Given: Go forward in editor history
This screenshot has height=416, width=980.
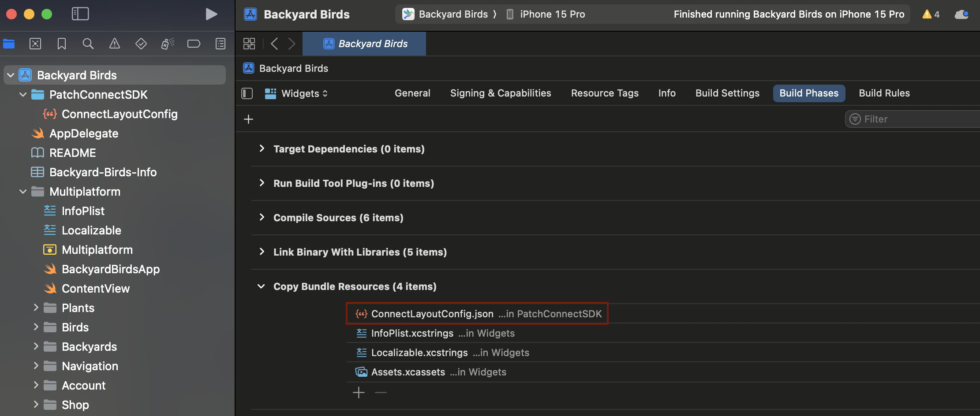Looking at the screenshot, I should (292, 44).
